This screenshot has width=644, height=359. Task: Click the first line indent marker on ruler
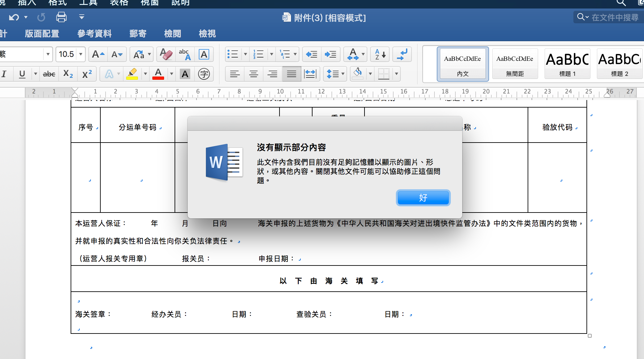tap(75, 90)
